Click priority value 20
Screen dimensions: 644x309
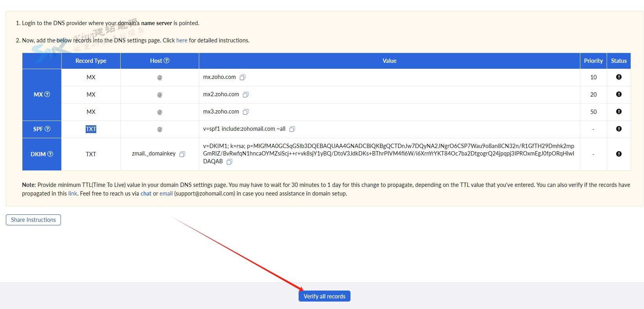click(x=593, y=95)
